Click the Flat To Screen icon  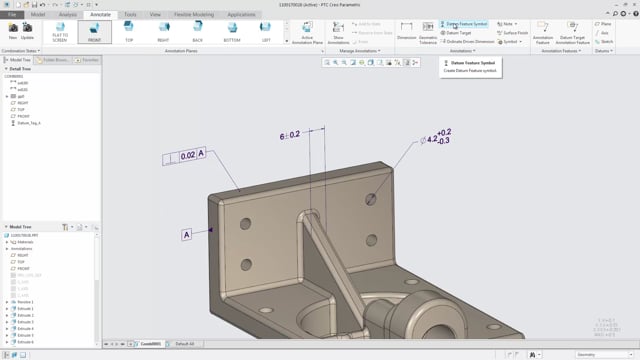pos(60,31)
